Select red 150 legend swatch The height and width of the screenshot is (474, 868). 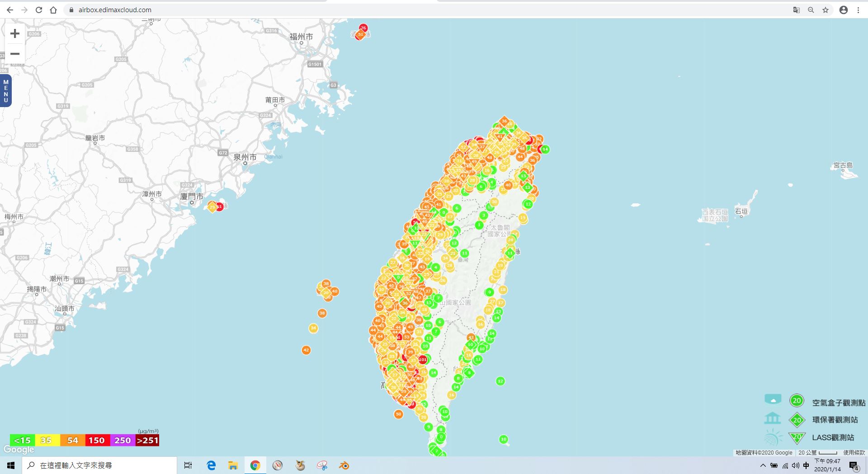tap(97, 440)
